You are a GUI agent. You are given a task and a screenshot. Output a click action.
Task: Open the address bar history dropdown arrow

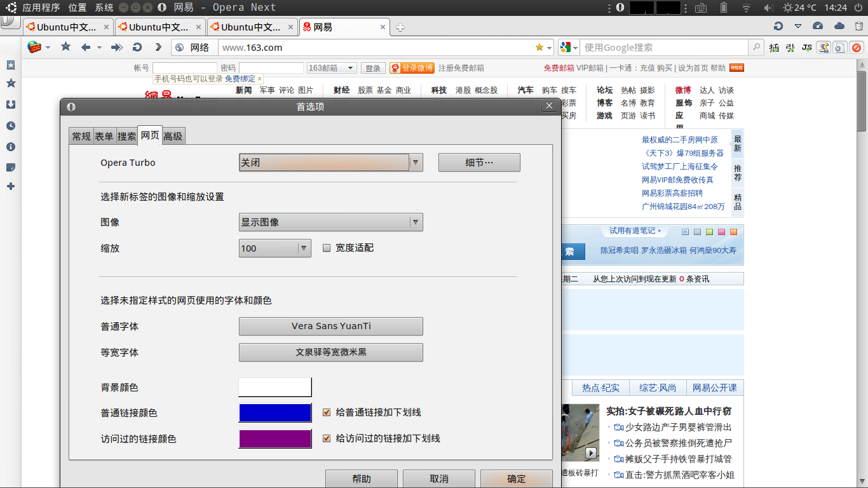[550, 48]
